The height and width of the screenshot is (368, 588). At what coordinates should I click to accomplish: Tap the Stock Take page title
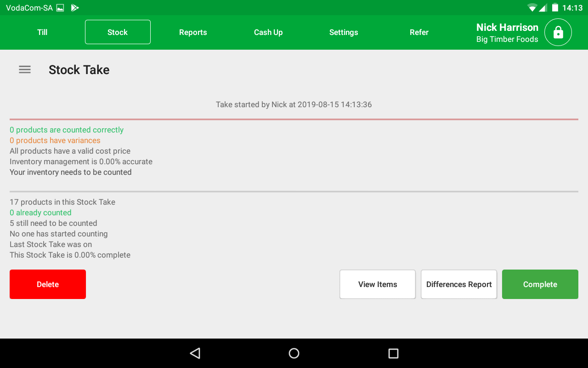[x=79, y=70]
